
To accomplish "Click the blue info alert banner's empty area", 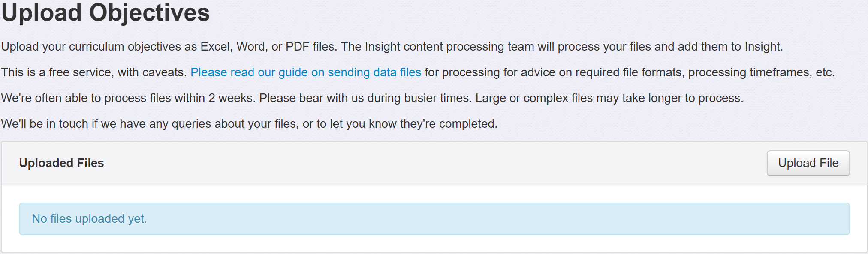I will tap(472, 219).
